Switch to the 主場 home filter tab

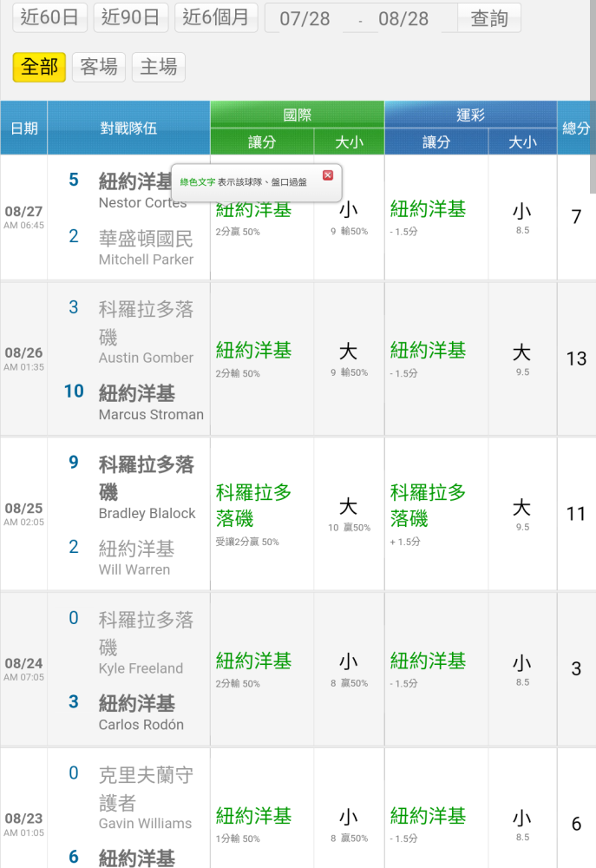pos(158,67)
